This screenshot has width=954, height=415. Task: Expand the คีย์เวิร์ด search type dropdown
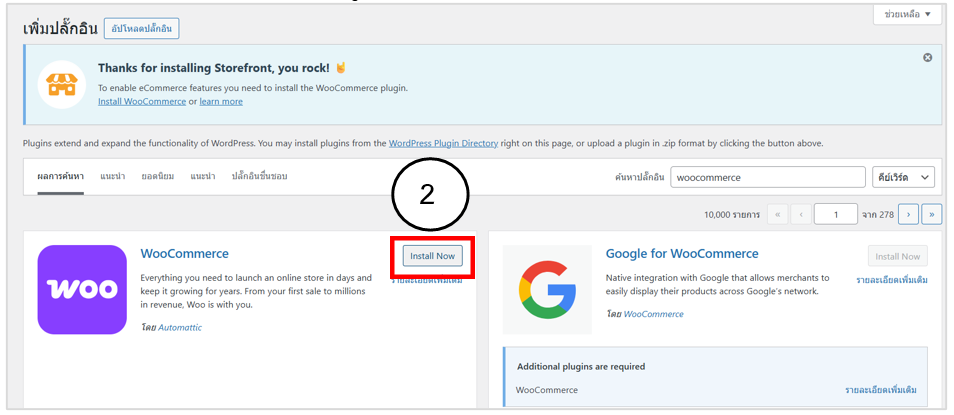coord(903,177)
